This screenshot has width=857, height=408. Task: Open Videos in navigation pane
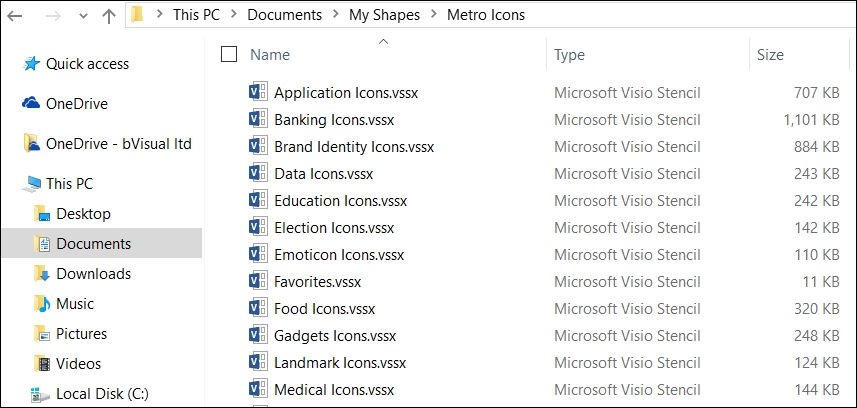(x=79, y=364)
